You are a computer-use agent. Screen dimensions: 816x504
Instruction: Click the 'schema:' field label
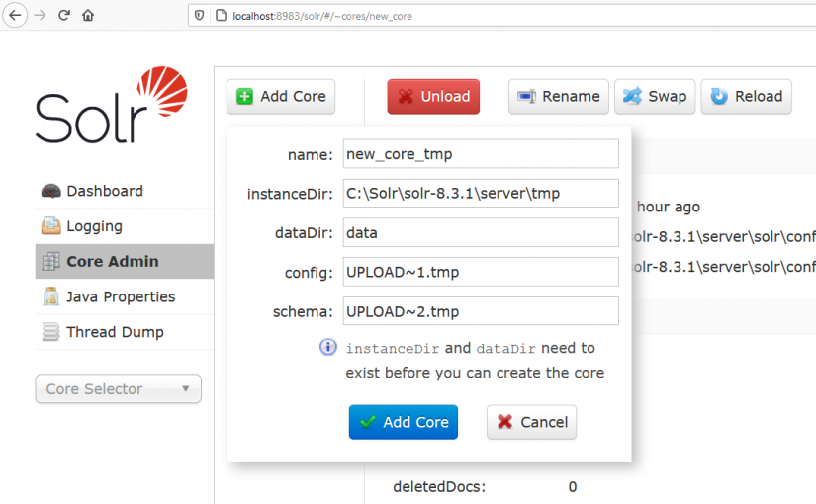[x=303, y=311]
